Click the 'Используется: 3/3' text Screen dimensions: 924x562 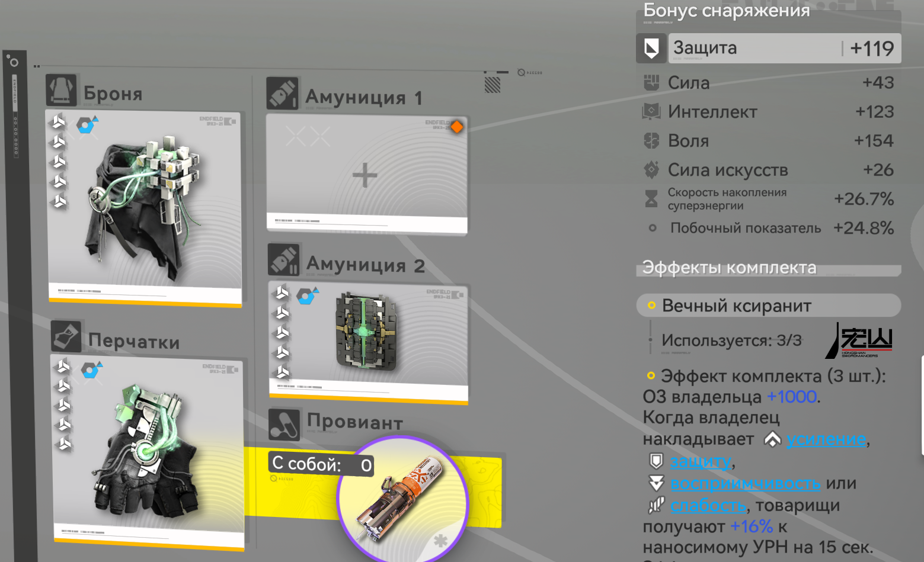(x=732, y=341)
